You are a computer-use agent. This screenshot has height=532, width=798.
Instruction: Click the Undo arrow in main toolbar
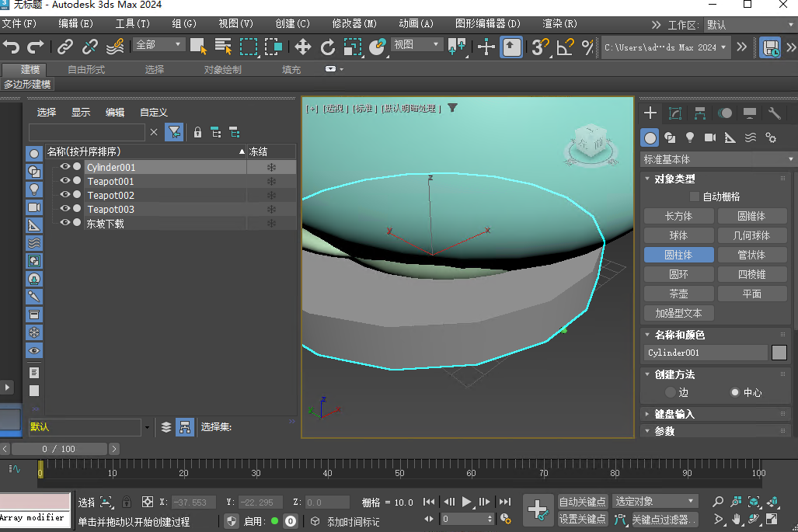(11, 47)
